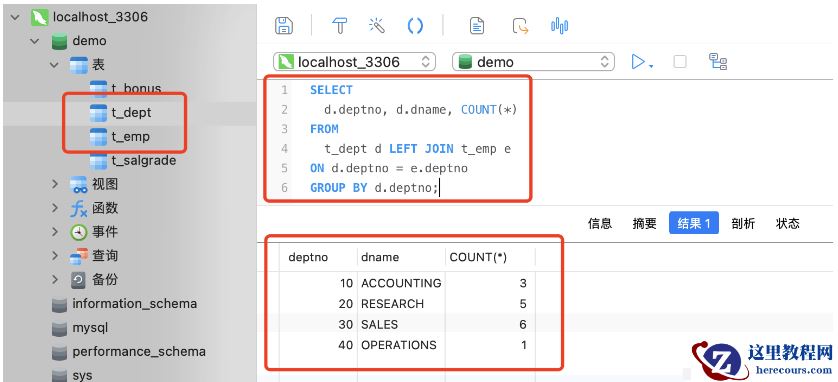Collapse the demo database node
The width and height of the screenshot is (838, 382).
(x=35, y=41)
